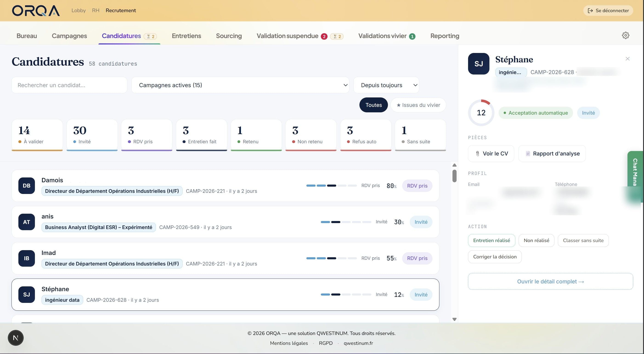This screenshot has height=354, width=644.
Task: Open the Depuis toujours date dropdown
Action: click(x=386, y=85)
